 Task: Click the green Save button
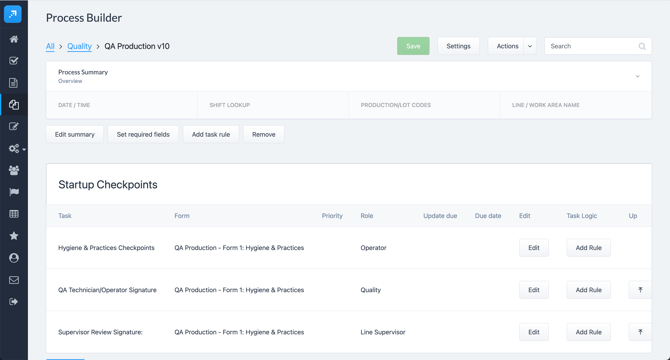coord(413,46)
